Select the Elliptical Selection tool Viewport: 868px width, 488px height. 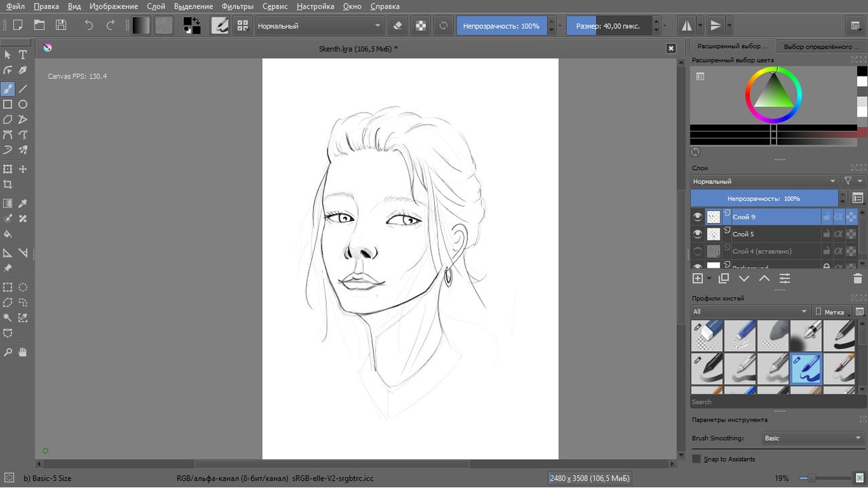23,287
